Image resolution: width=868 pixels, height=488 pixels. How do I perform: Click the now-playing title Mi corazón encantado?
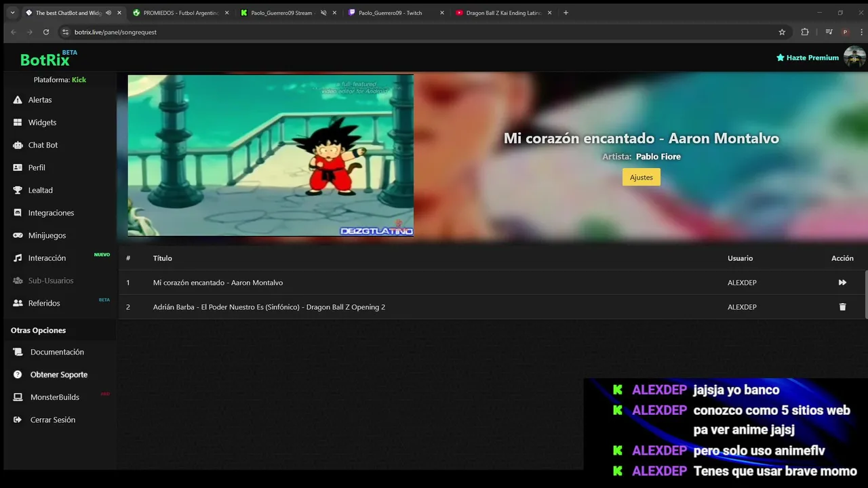(x=641, y=138)
